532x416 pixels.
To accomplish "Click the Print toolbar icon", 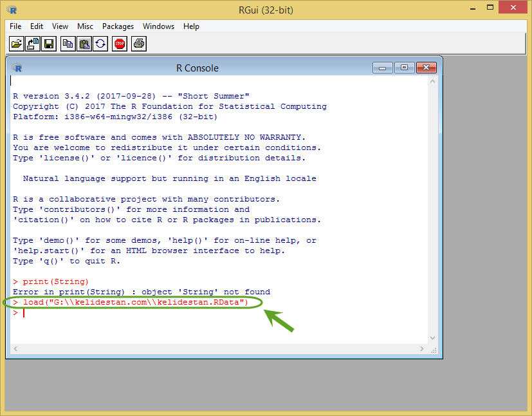I will 139,44.
